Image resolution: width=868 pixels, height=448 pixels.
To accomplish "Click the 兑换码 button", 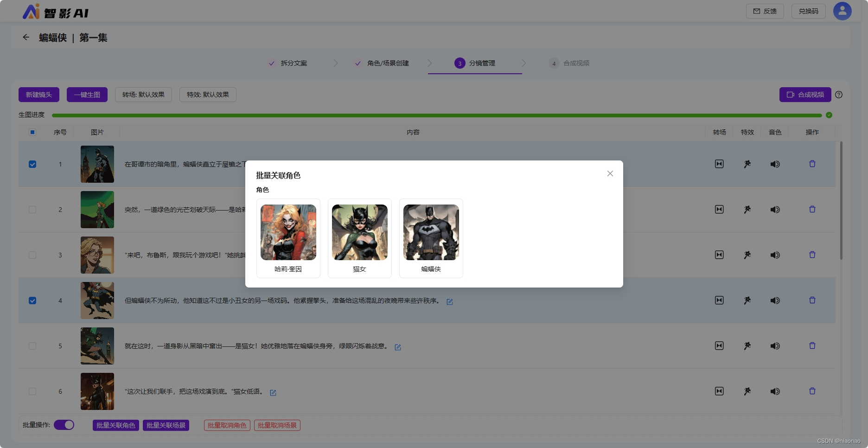I will (x=809, y=11).
